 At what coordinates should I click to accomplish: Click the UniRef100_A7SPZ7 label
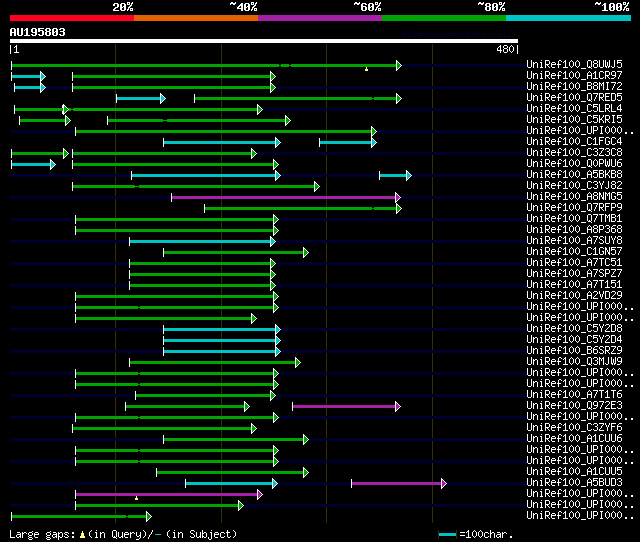click(574, 273)
